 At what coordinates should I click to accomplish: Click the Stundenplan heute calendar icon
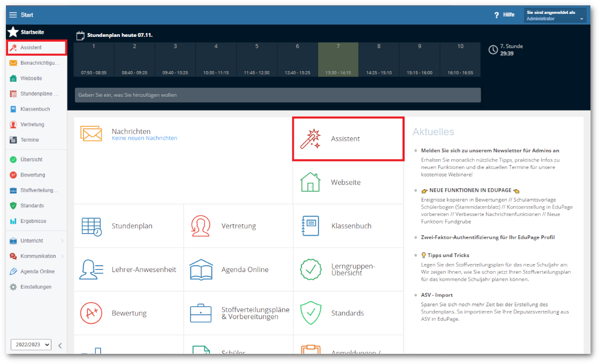80,35
